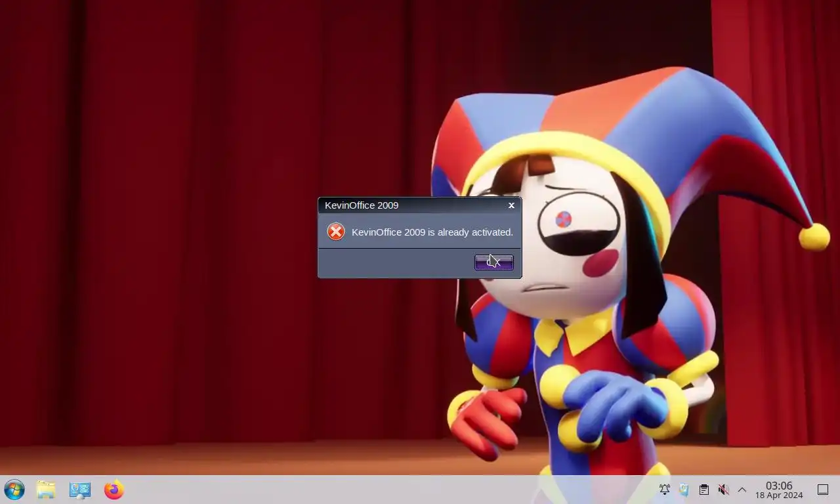This screenshot has height=504, width=840.
Task: Click the KevinOffice 2009 dialog title bar
Action: (x=420, y=205)
